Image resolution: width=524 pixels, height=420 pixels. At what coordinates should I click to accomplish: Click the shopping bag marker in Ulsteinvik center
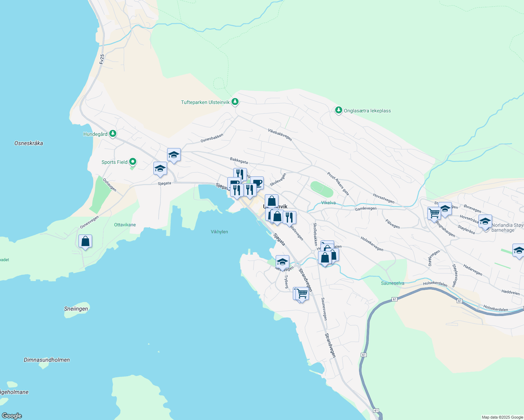pyautogui.click(x=271, y=202)
